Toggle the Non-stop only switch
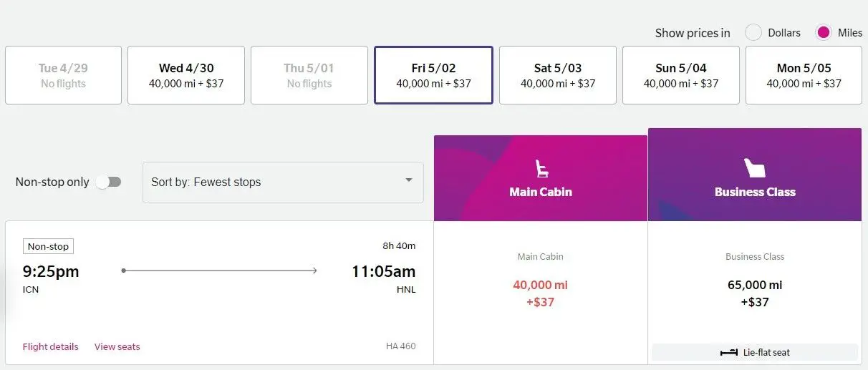The height and width of the screenshot is (370, 868). click(108, 182)
